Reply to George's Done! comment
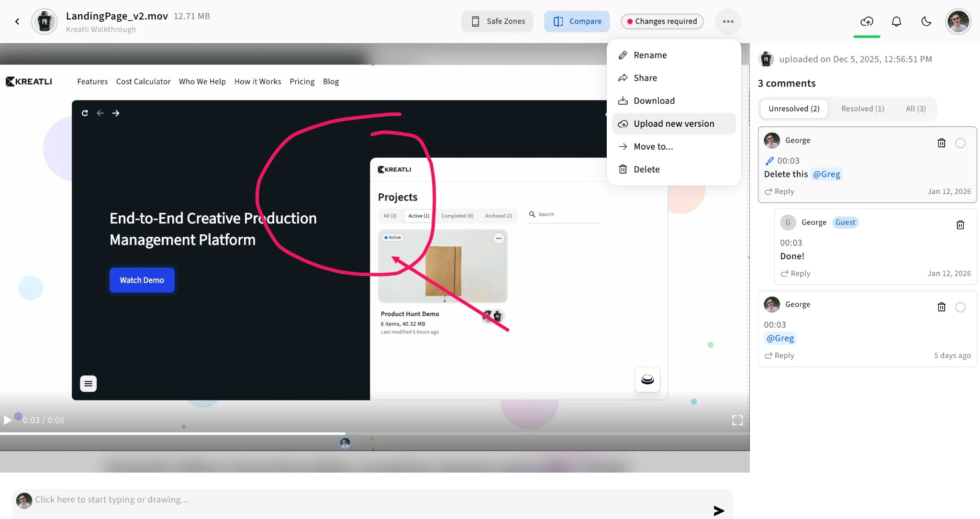The width and height of the screenshot is (980, 519). [x=796, y=273]
